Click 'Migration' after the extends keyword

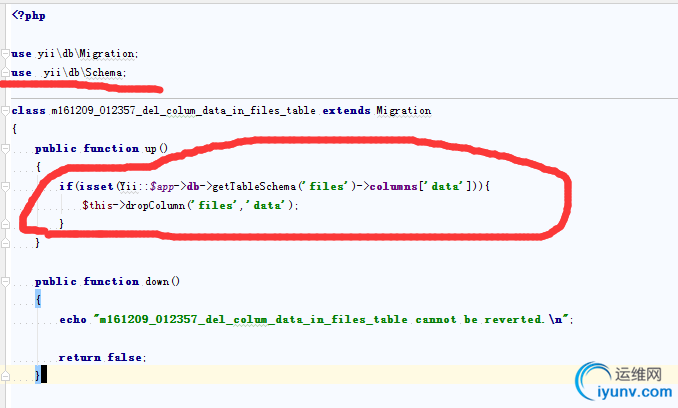[403, 111]
